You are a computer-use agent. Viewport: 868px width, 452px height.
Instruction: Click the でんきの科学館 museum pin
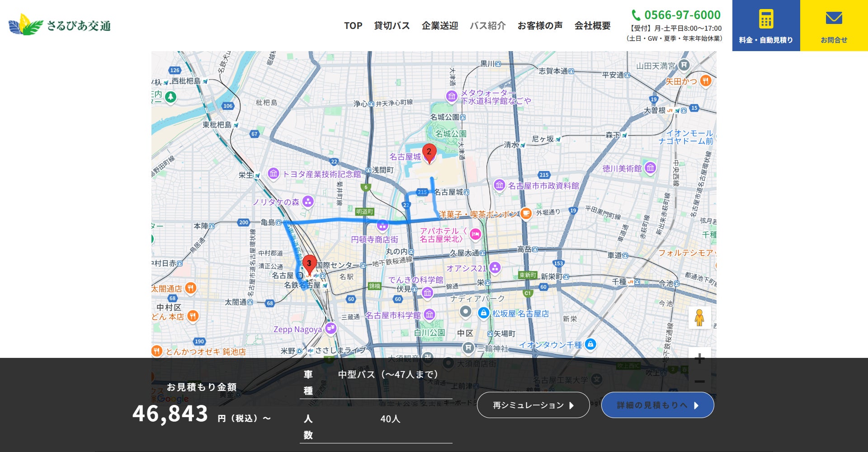point(427,293)
